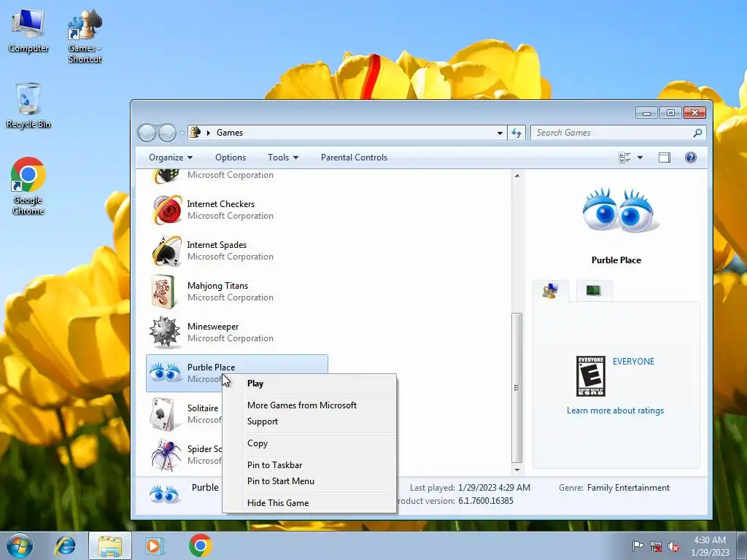This screenshot has width=747, height=560.
Task: Click the Spider Solitaire spider icon
Action: 166,455
